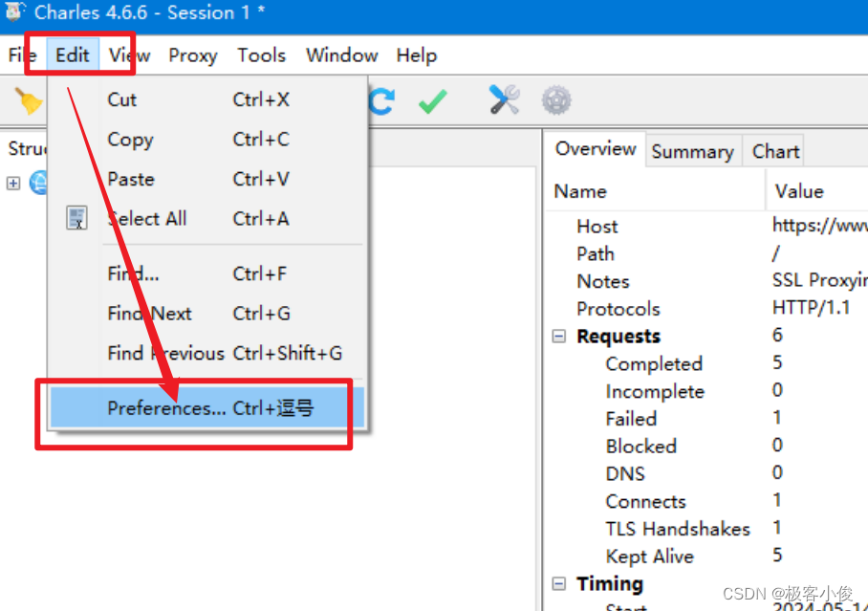
Task: Open the Window menu
Action: [341, 55]
